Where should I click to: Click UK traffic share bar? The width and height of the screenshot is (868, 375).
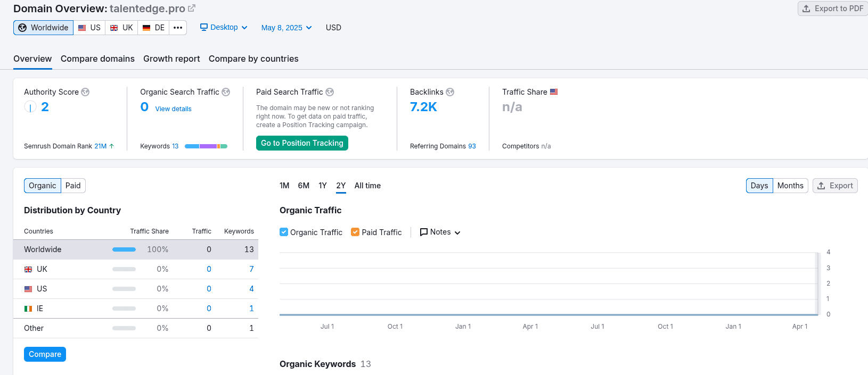pyautogui.click(x=124, y=269)
